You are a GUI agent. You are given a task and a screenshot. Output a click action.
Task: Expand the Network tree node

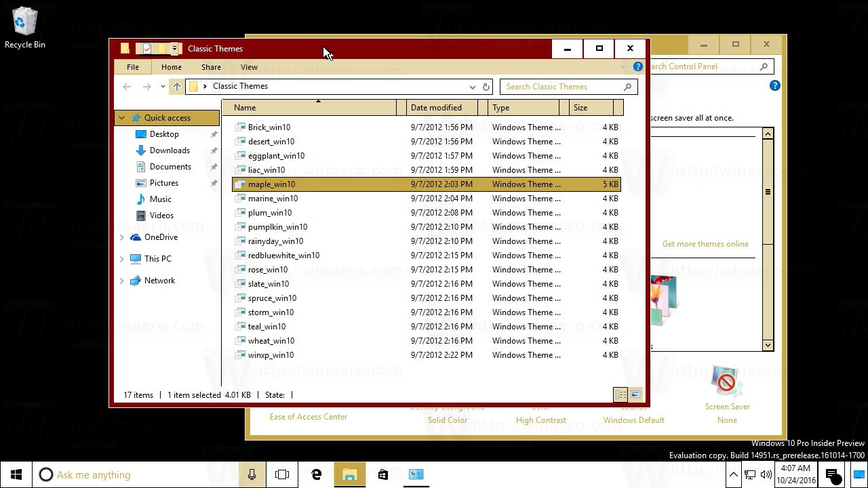(121, 281)
